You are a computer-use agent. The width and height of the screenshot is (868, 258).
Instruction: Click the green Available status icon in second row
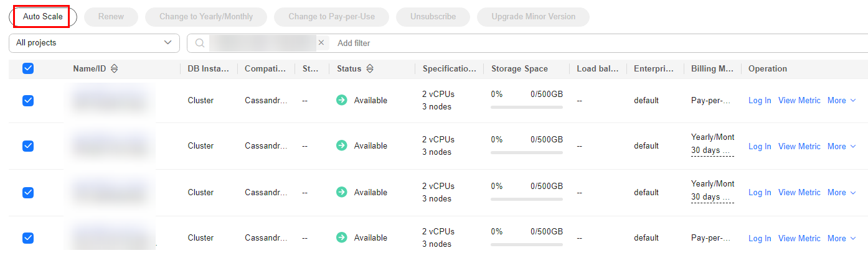[342, 145]
